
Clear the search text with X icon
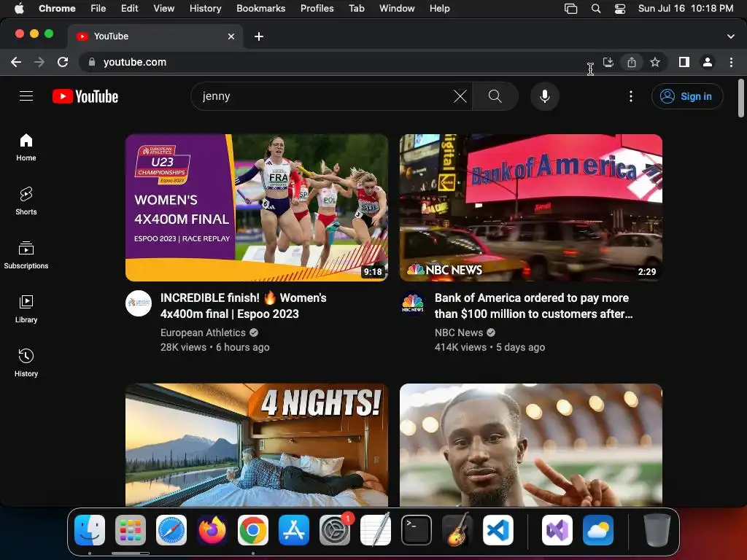(460, 96)
